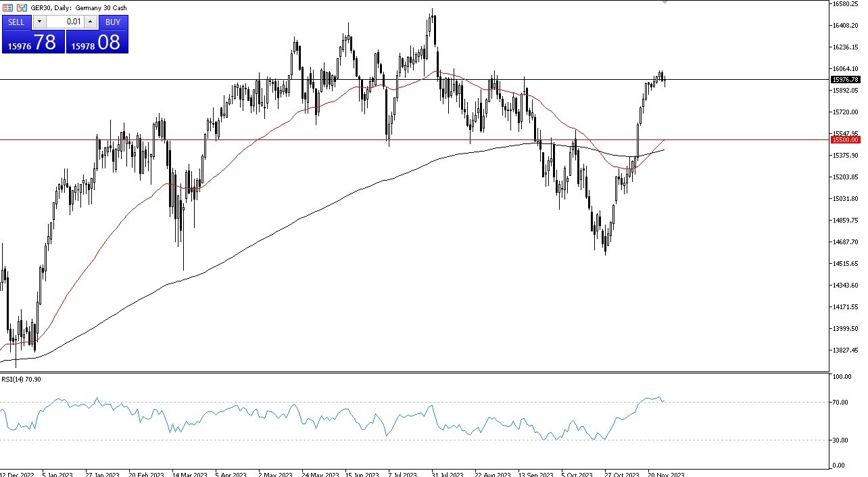Select the RSI(14) 70.90 indicator label
The width and height of the screenshot is (868, 477).
[x=22, y=380]
